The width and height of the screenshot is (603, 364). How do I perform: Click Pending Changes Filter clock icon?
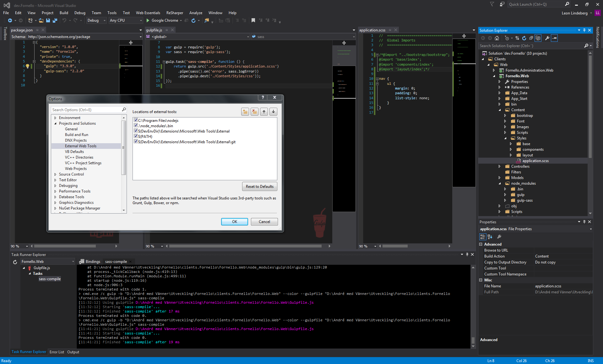[507, 38]
